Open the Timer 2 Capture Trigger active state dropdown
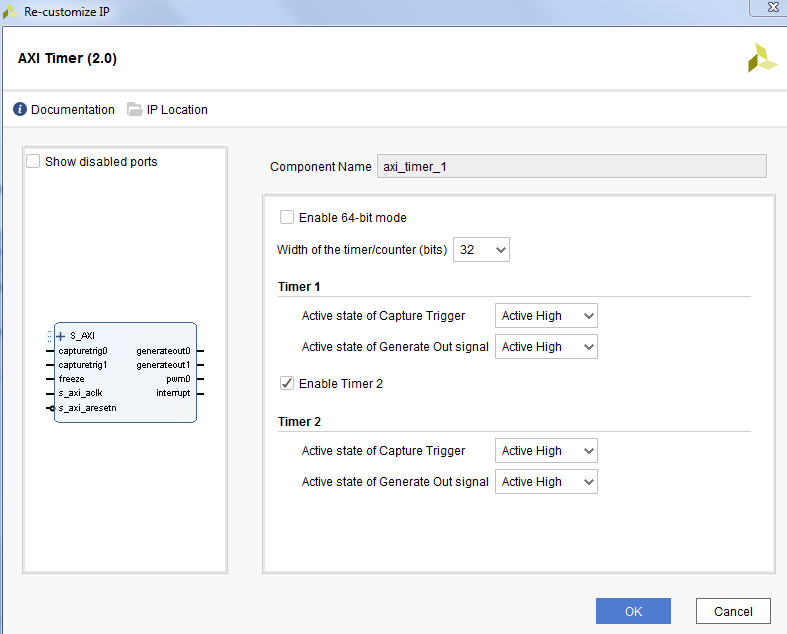787x634 pixels. [x=546, y=451]
